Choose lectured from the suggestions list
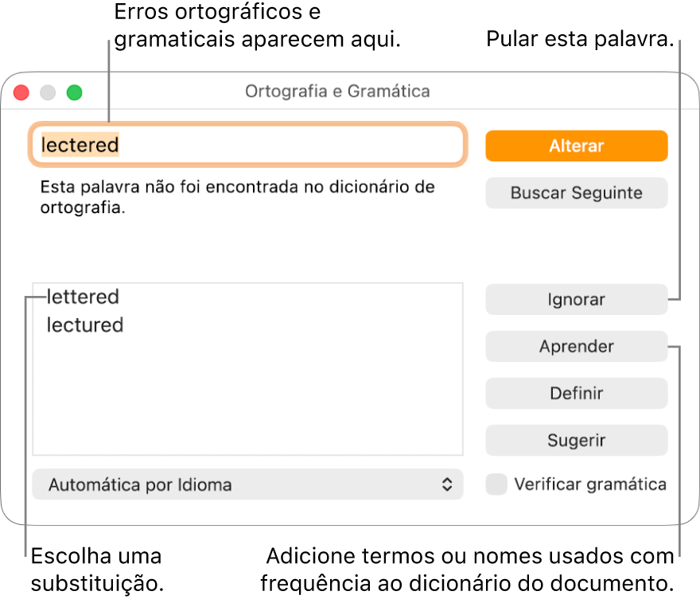 pos(84,325)
